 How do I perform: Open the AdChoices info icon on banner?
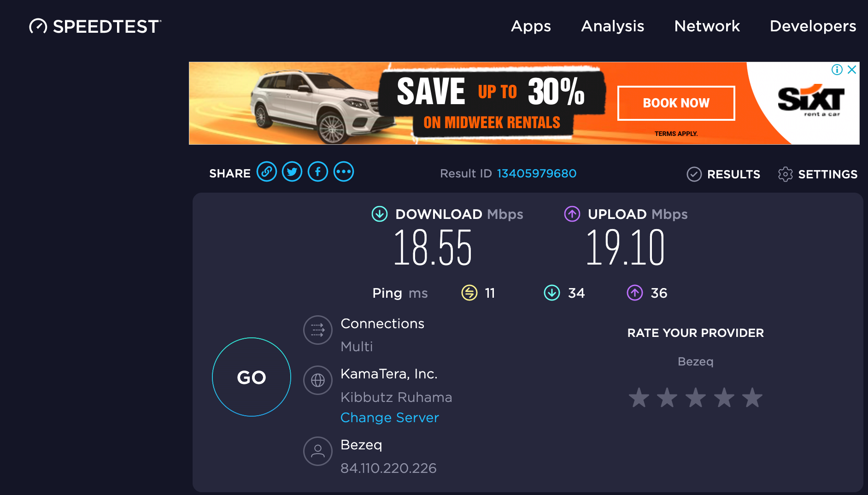[x=837, y=70]
